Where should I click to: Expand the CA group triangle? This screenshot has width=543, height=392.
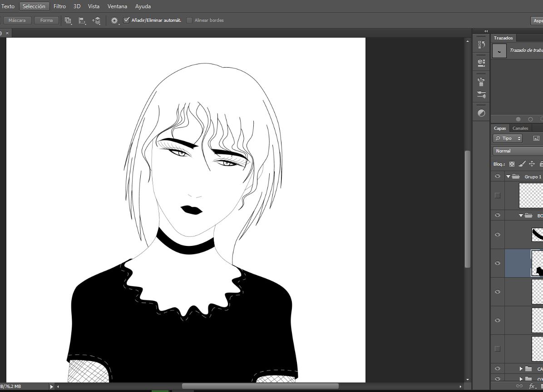521,369
